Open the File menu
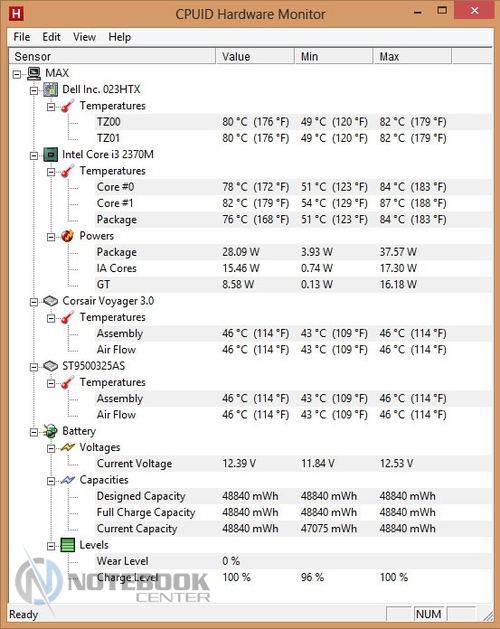Image resolution: width=500 pixels, height=629 pixels. [22, 37]
